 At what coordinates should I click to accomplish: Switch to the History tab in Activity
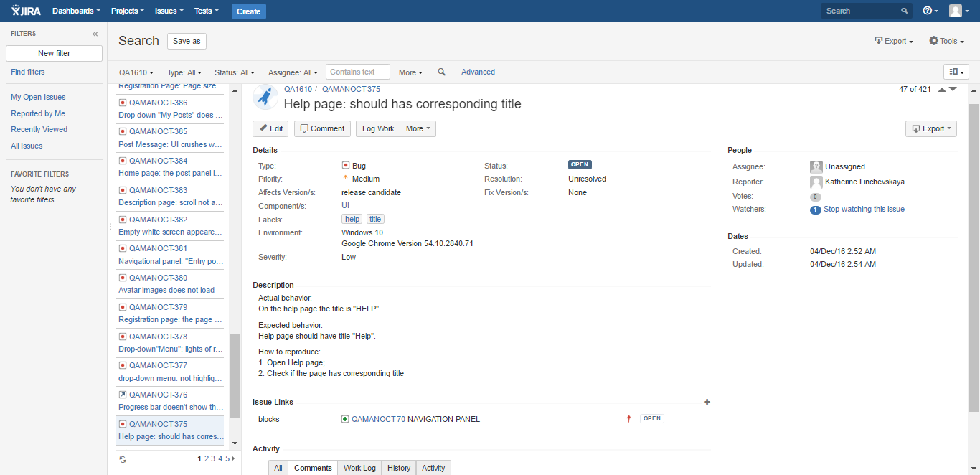398,467
